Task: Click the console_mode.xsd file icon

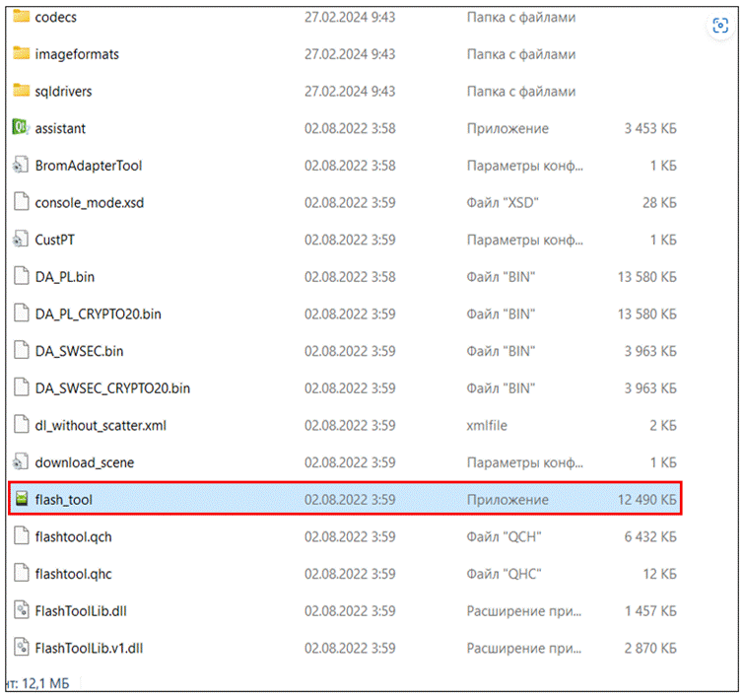Action: pos(21,201)
